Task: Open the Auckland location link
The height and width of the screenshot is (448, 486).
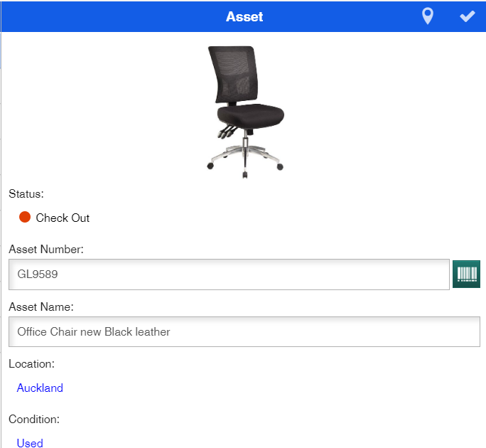Action: pyautogui.click(x=40, y=388)
